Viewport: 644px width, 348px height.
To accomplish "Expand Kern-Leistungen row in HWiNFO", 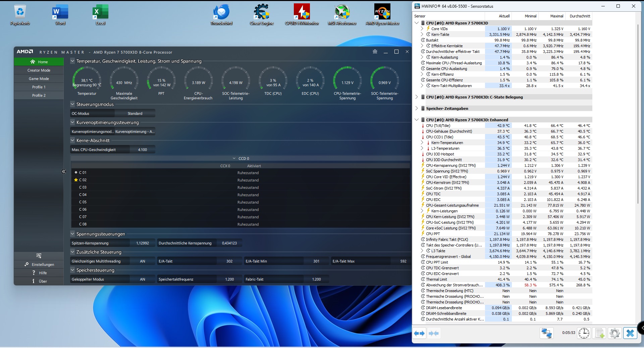I will point(422,211).
